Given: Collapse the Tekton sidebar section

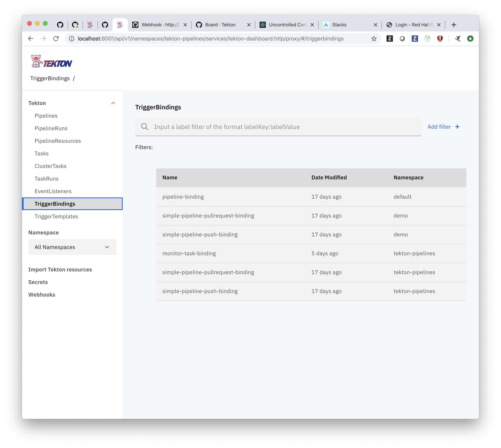Looking at the screenshot, I should tap(113, 103).
